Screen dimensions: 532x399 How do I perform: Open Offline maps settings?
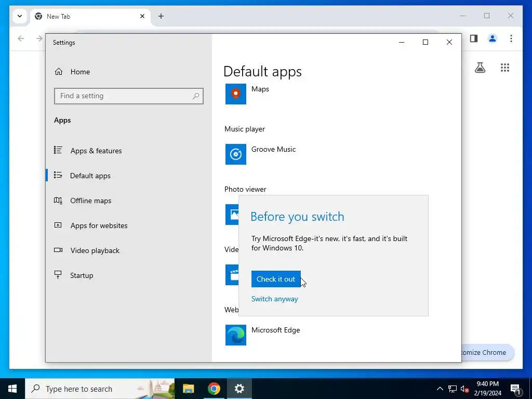(90, 201)
